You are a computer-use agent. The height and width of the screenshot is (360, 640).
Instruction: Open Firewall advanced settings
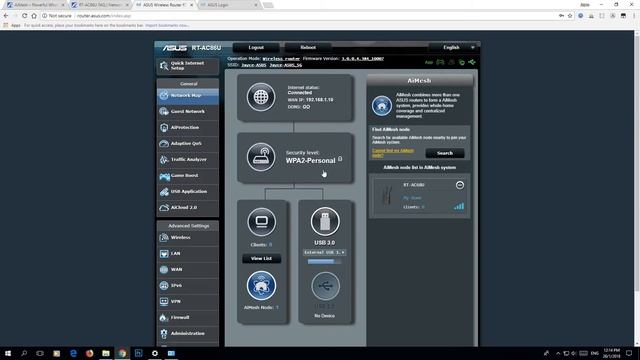(x=187, y=318)
